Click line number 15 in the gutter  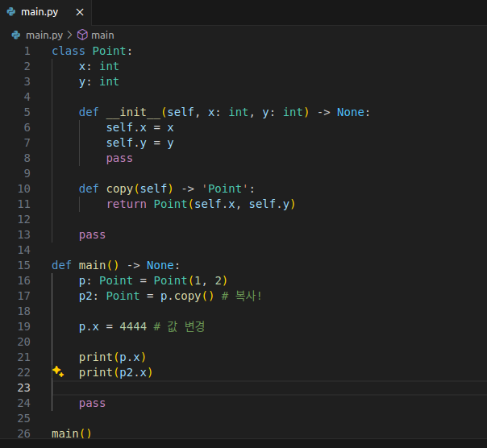click(23, 265)
